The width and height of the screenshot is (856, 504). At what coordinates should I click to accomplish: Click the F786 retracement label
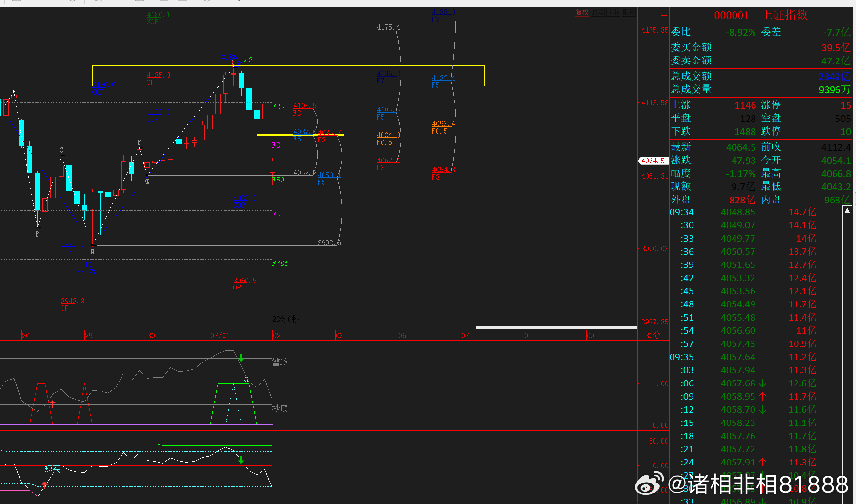[x=280, y=263]
